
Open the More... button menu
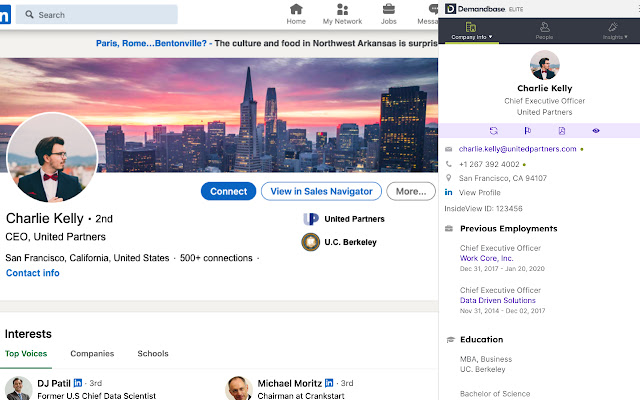point(411,191)
